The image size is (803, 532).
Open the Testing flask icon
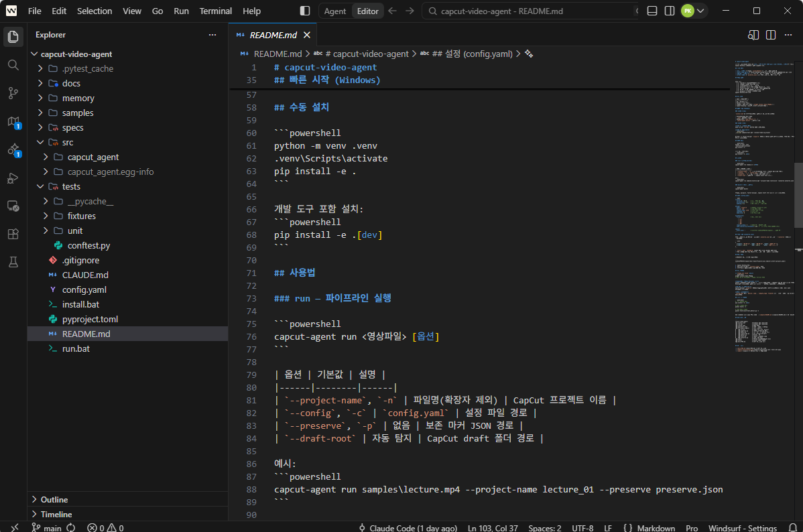pyautogui.click(x=13, y=262)
